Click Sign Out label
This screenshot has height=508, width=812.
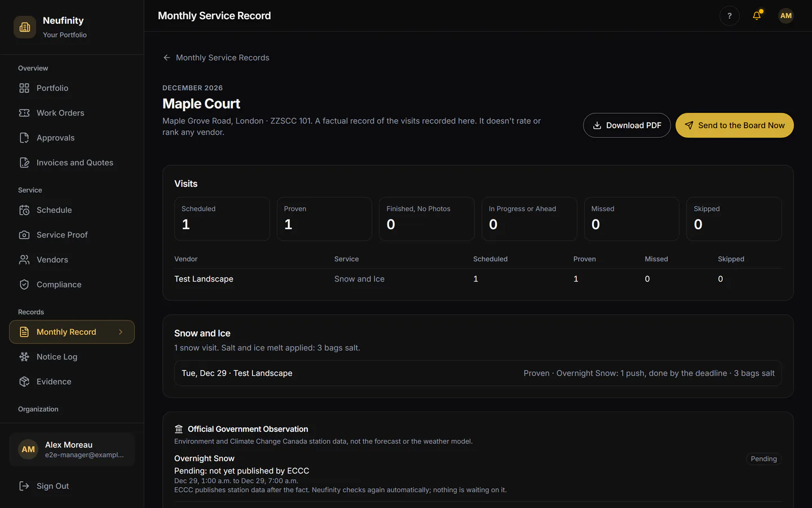click(53, 486)
